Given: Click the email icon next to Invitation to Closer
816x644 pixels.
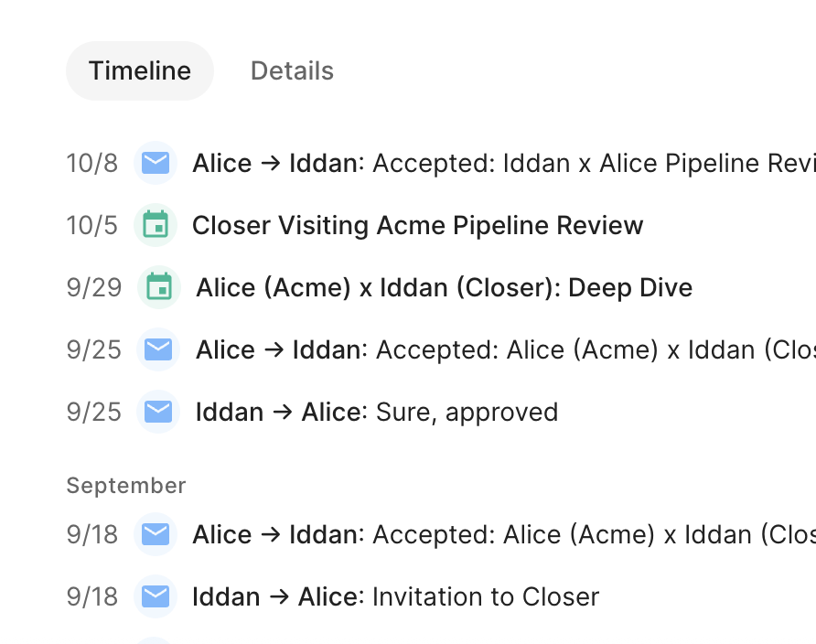Looking at the screenshot, I should pos(156,596).
